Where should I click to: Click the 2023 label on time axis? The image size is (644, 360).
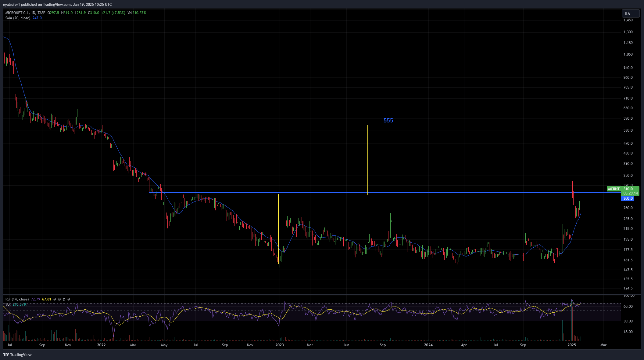point(279,345)
